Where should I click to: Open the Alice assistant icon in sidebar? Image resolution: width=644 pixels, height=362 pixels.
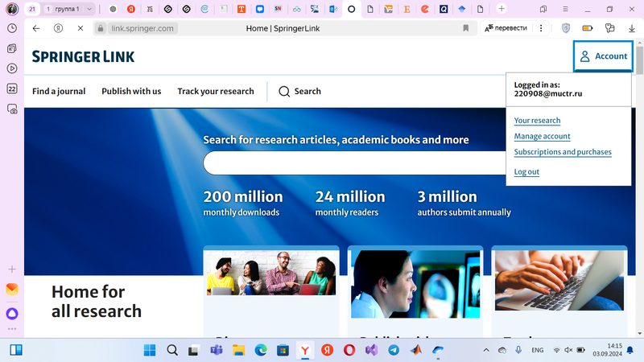[12, 314]
